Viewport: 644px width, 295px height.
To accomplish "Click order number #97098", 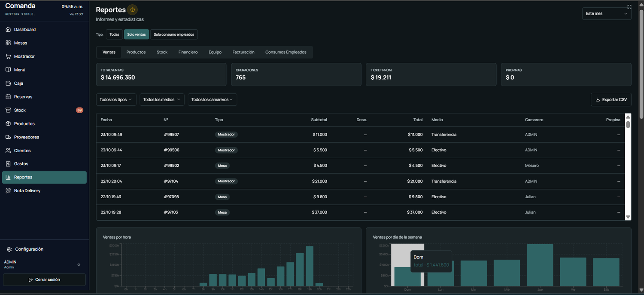I will click(171, 197).
